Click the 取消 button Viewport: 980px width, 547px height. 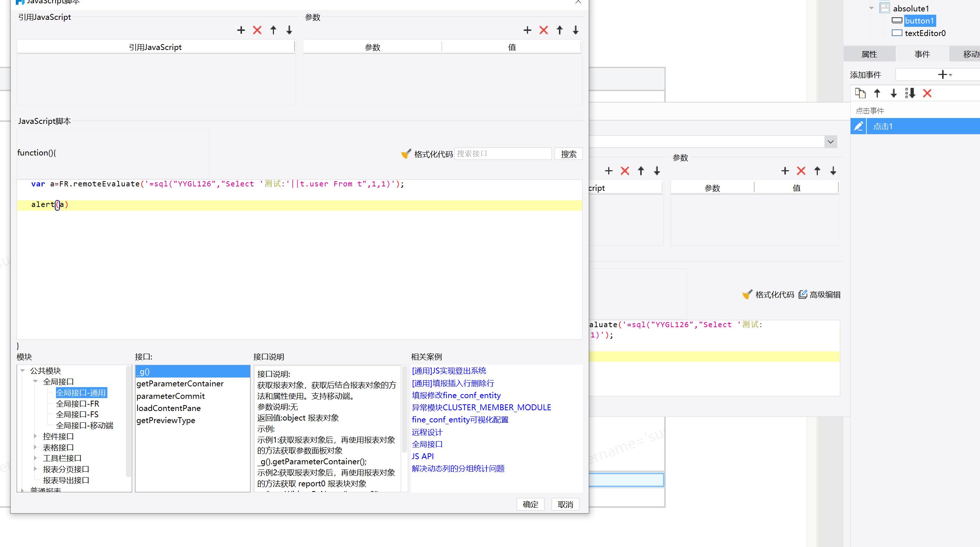pos(565,504)
